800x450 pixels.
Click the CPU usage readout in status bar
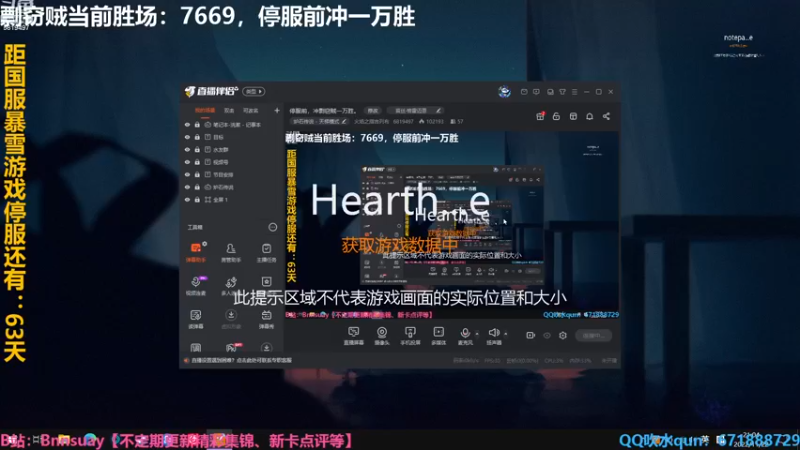(554, 360)
